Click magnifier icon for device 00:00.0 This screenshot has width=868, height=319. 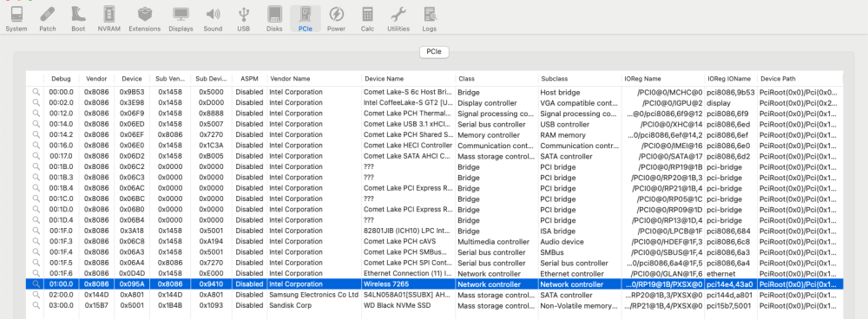click(x=36, y=93)
